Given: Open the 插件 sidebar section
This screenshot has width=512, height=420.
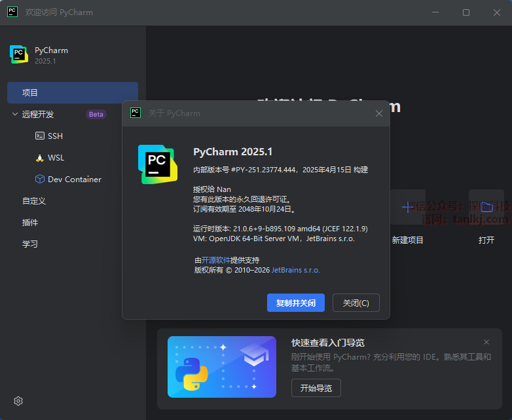Looking at the screenshot, I should tap(30, 223).
